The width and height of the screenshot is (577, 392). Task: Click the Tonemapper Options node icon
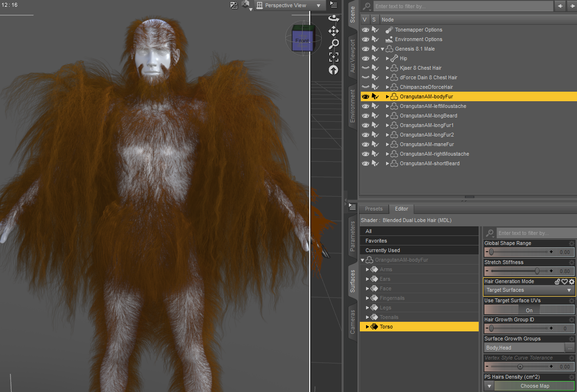click(x=389, y=30)
